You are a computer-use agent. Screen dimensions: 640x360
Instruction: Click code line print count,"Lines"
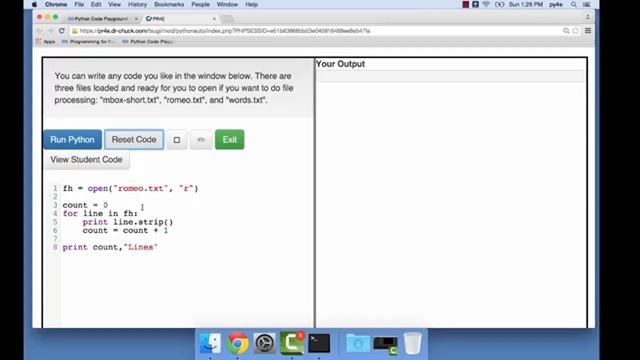[x=110, y=247]
